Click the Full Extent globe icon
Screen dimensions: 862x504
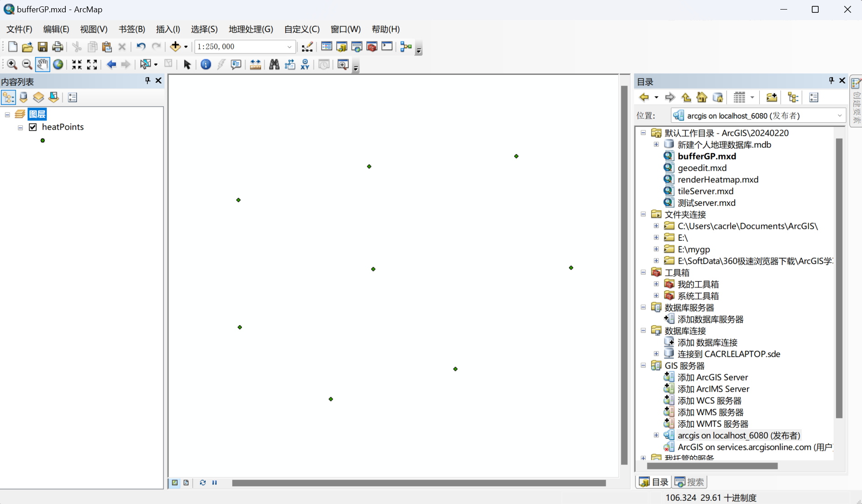click(58, 64)
